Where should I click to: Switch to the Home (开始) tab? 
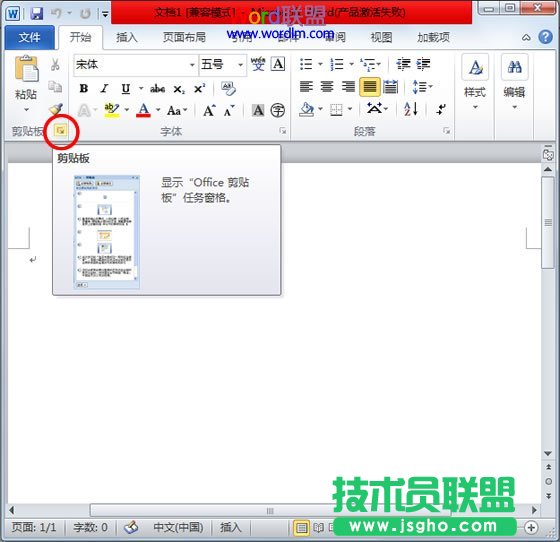coord(81,37)
